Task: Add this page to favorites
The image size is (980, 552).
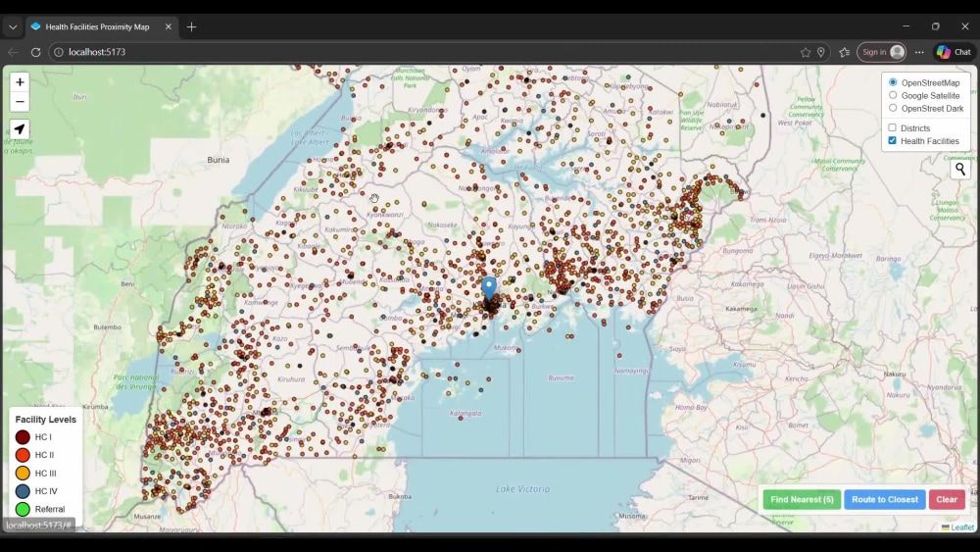Action: pyautogui.click(x=805, y=53)
